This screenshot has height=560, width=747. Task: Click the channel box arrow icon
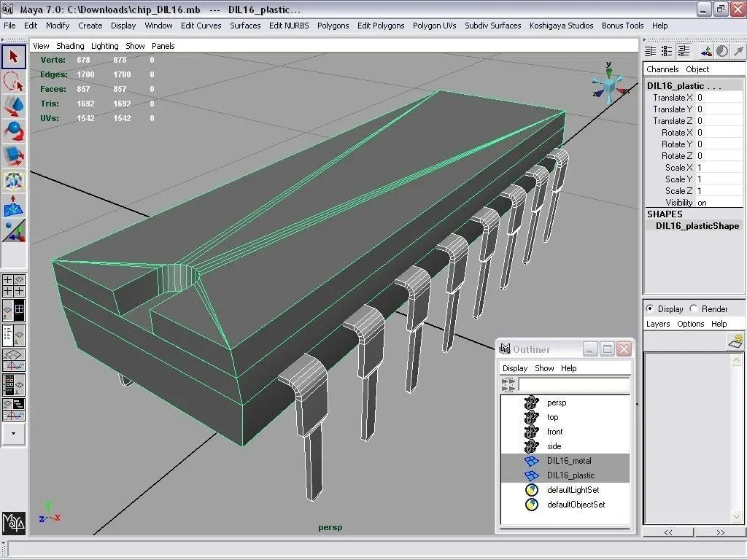[x=738, y=52]
